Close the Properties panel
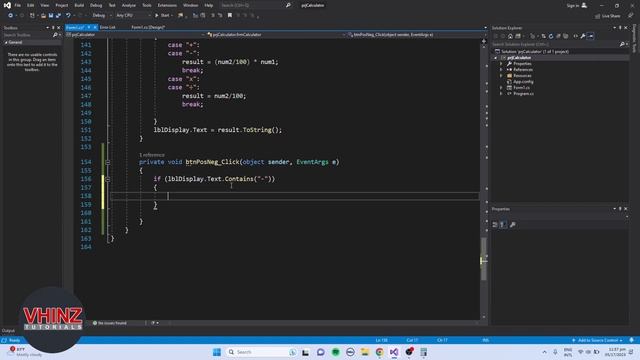This screenshot has width=640, height=360. (x=626, y=209)
